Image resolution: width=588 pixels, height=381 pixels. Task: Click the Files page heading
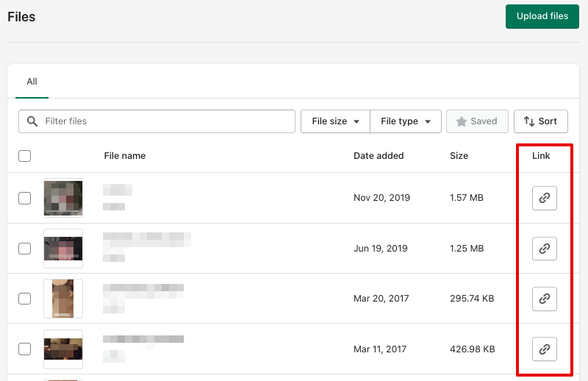tap(21, 17)
